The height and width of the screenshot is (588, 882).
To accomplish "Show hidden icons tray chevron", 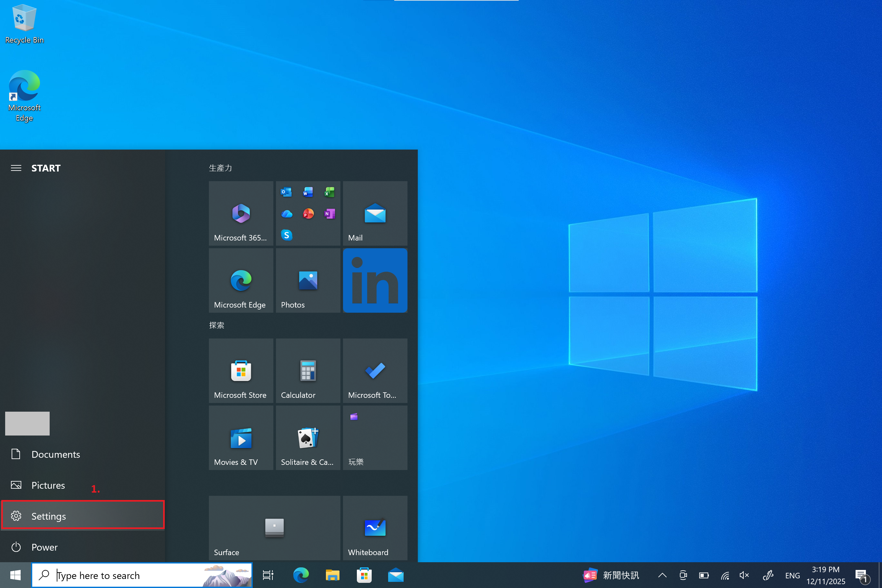I will coord(662,575).
